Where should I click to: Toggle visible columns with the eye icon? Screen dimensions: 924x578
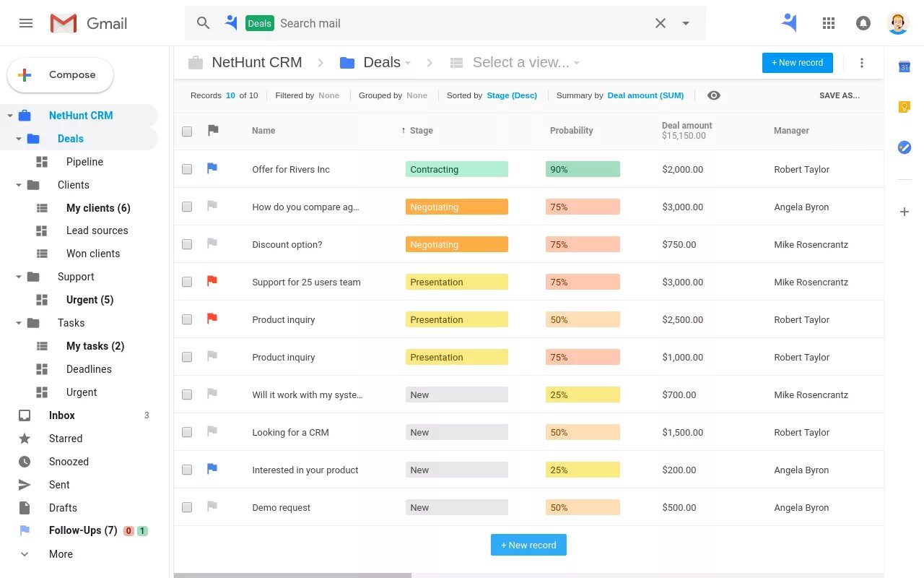pos(714,95)
